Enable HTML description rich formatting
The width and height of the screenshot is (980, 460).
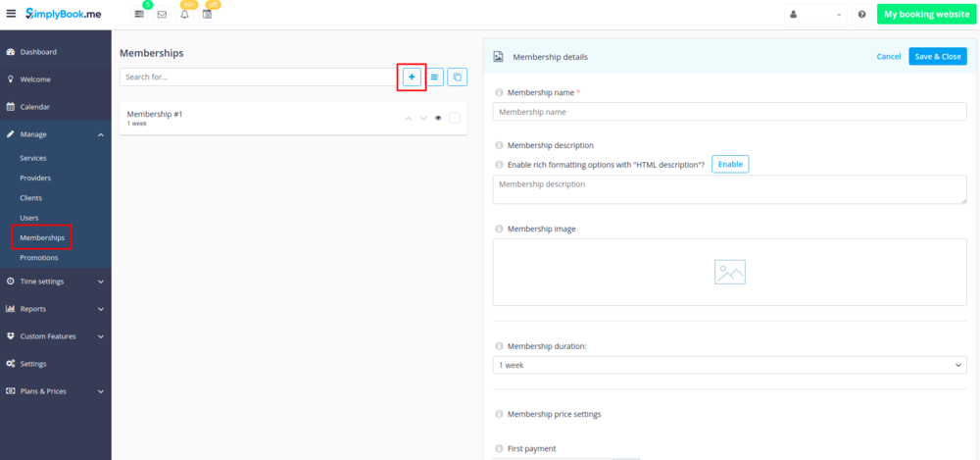tap(729, 164)
